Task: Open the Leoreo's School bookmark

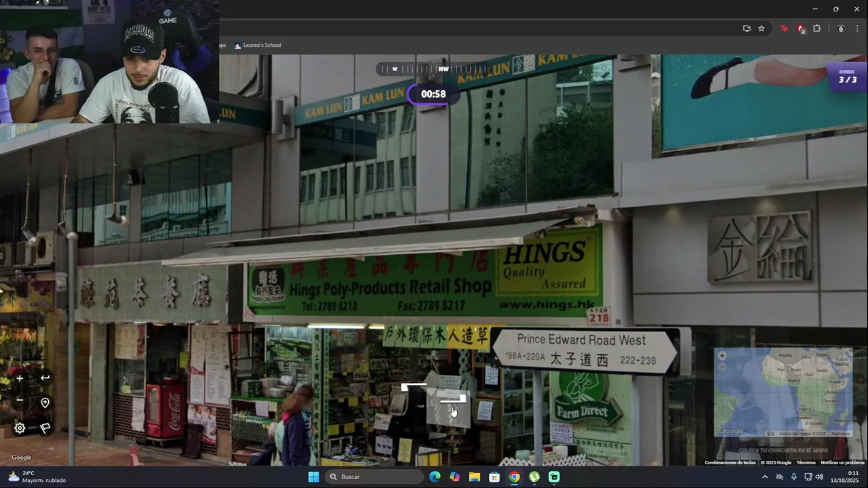Action: (258, 45)
